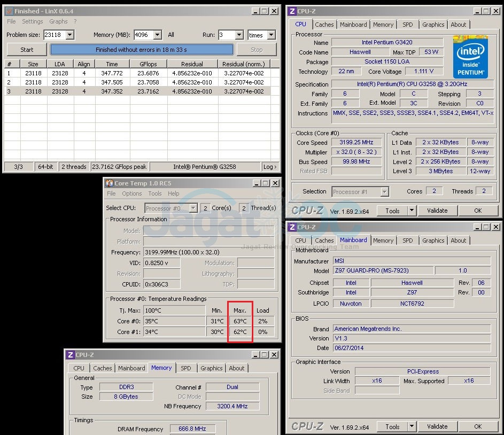Click the CPU-Z Mainboard window title icon

click(293, 227)
